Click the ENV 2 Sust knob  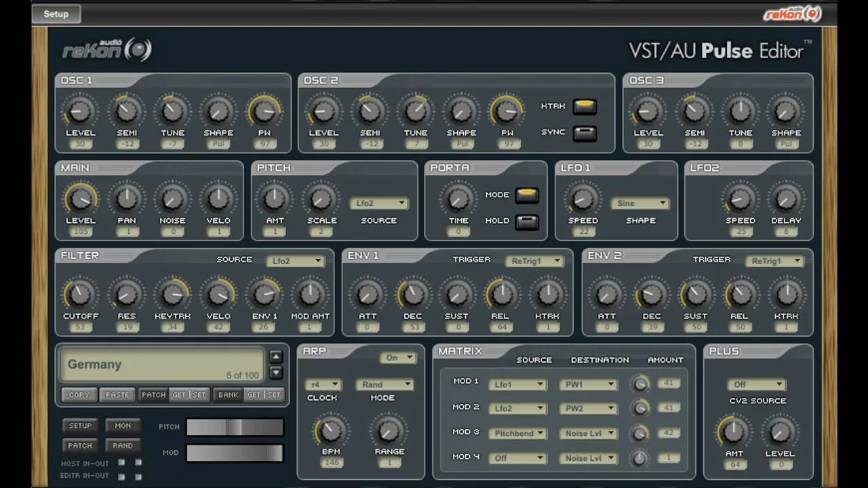pos(696,294)
